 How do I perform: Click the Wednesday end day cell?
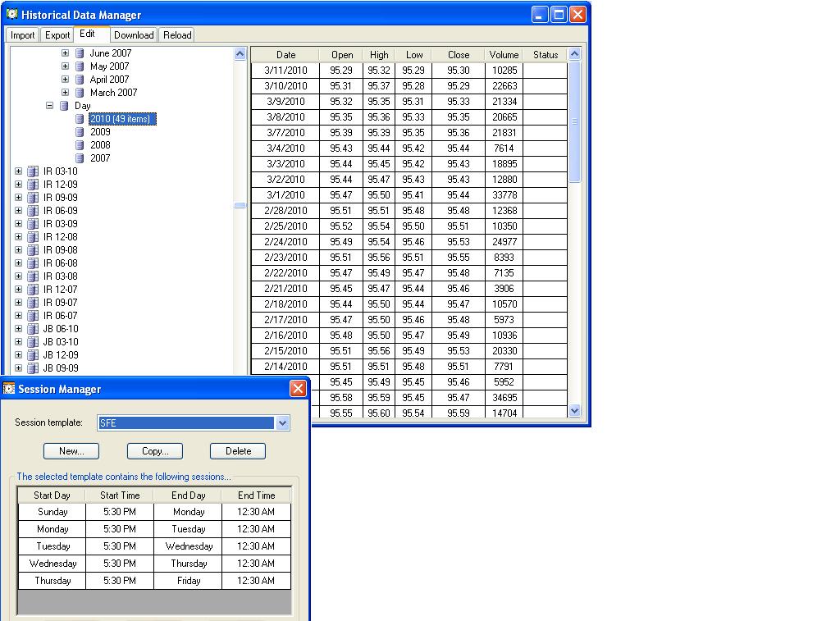[189, 546]
